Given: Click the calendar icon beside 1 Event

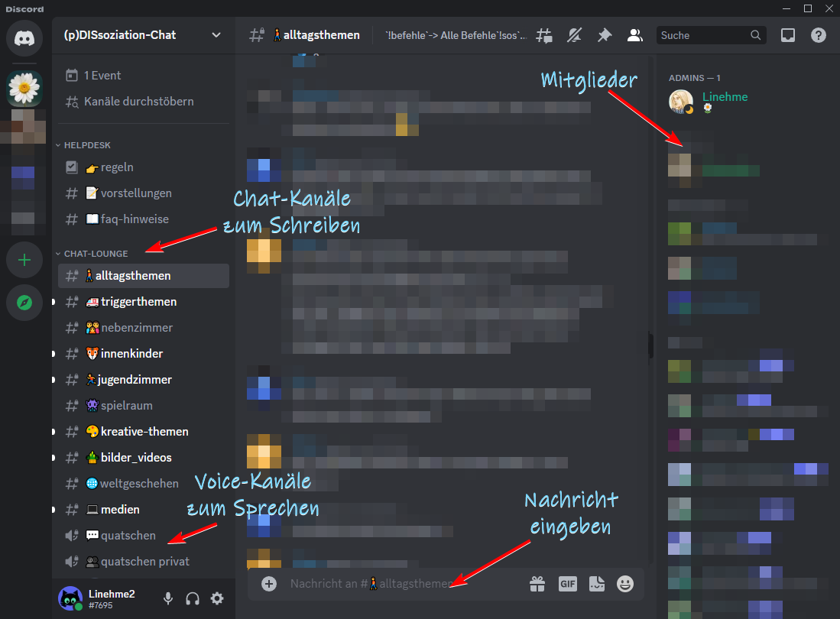Looking at the screenshot, I should tap(72, 76).
